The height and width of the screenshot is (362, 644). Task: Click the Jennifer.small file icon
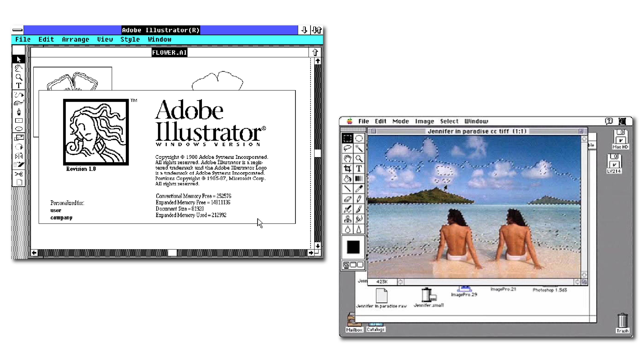[429, 298]
